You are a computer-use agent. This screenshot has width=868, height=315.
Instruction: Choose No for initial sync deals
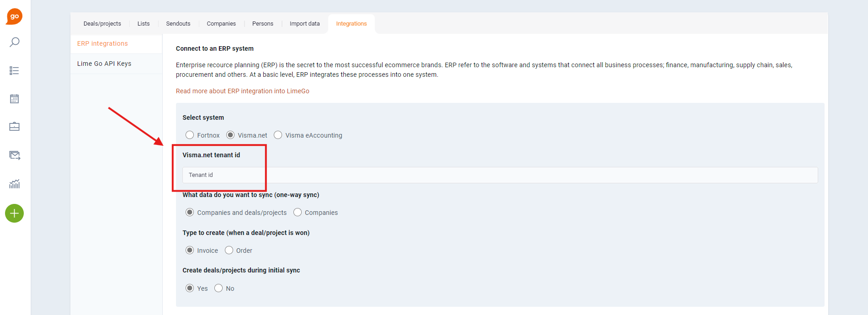218,288
